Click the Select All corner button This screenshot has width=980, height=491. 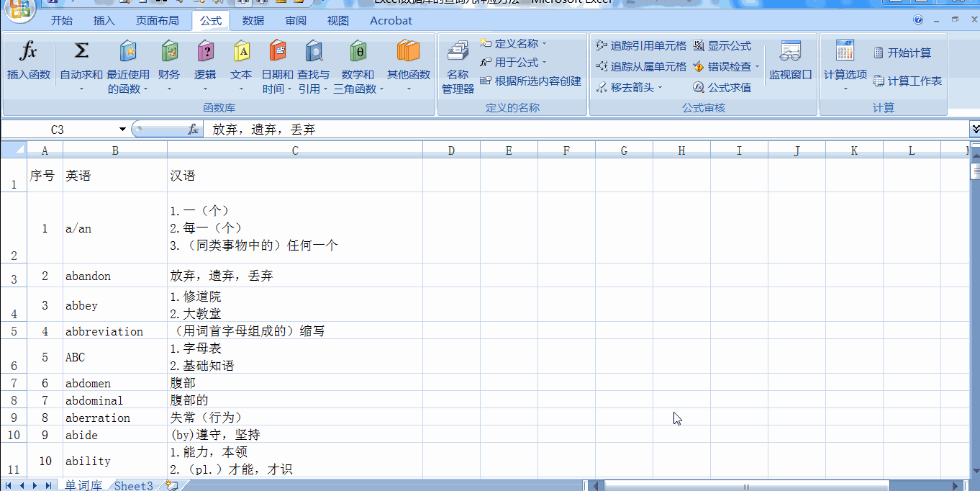coord(14,150)
